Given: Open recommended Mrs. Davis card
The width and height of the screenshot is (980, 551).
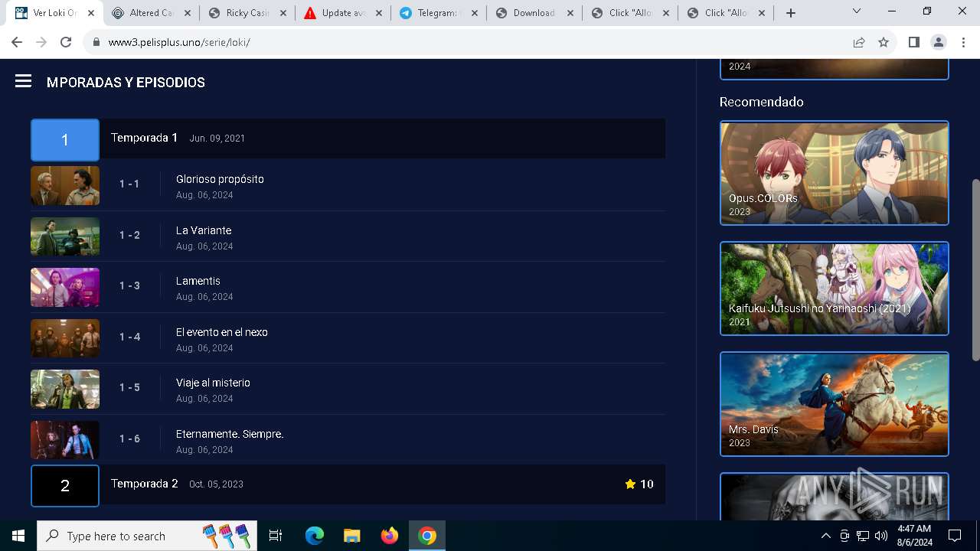Looking at the screenshot, I should pyautogui.click(x=835, y=404).
